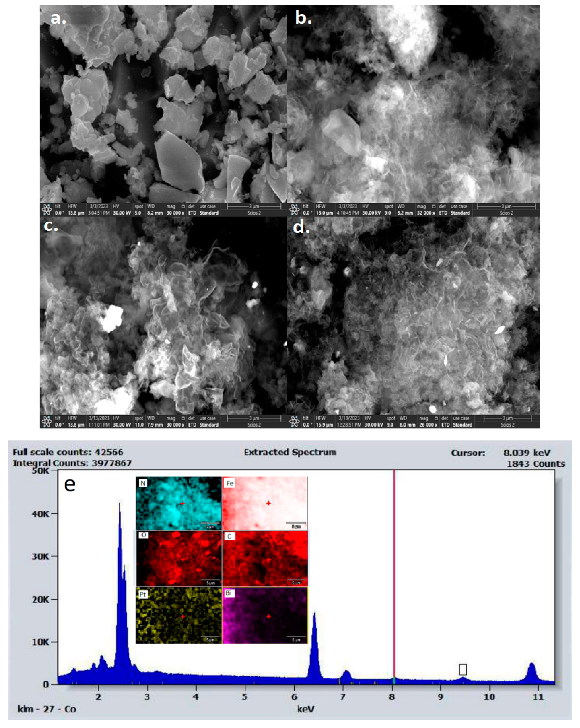
Task: Click timestamp '4:10:45 PM' in panel b
Action: click(348, 213)
